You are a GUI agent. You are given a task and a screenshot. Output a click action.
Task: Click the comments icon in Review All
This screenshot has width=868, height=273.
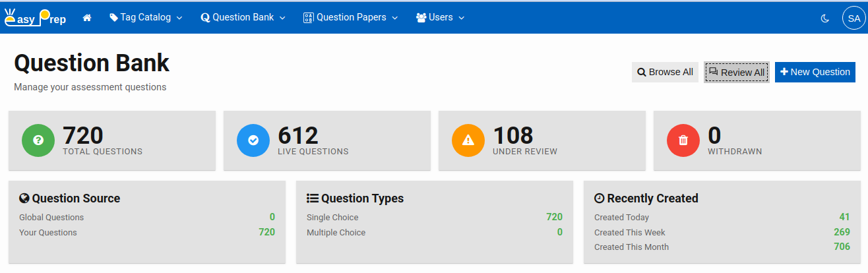tap(713, 72)
